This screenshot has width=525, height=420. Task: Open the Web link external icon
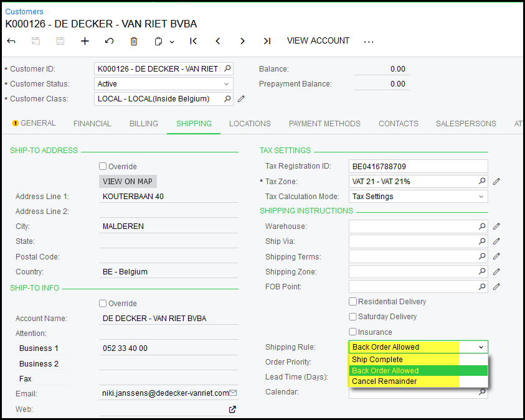pos(232,409)
